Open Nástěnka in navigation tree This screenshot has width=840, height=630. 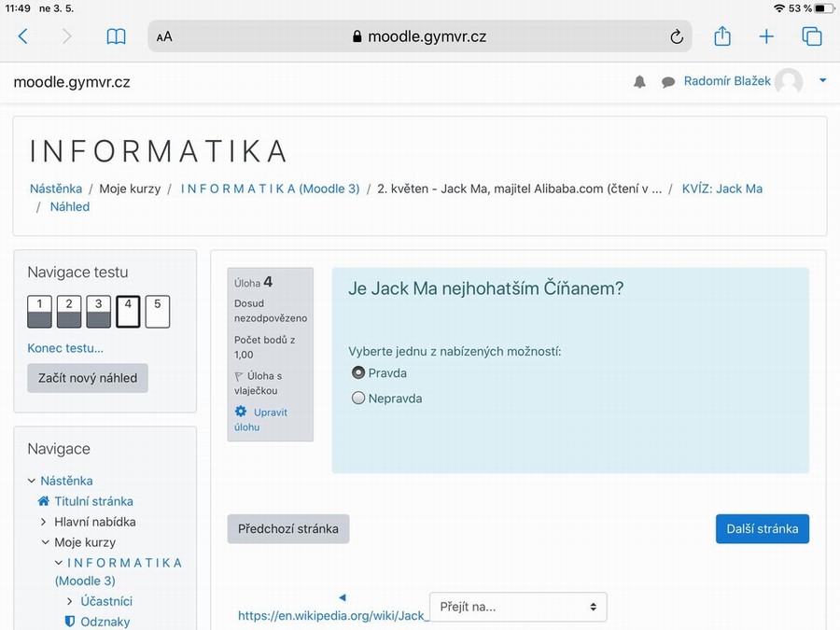click(66, 481)
